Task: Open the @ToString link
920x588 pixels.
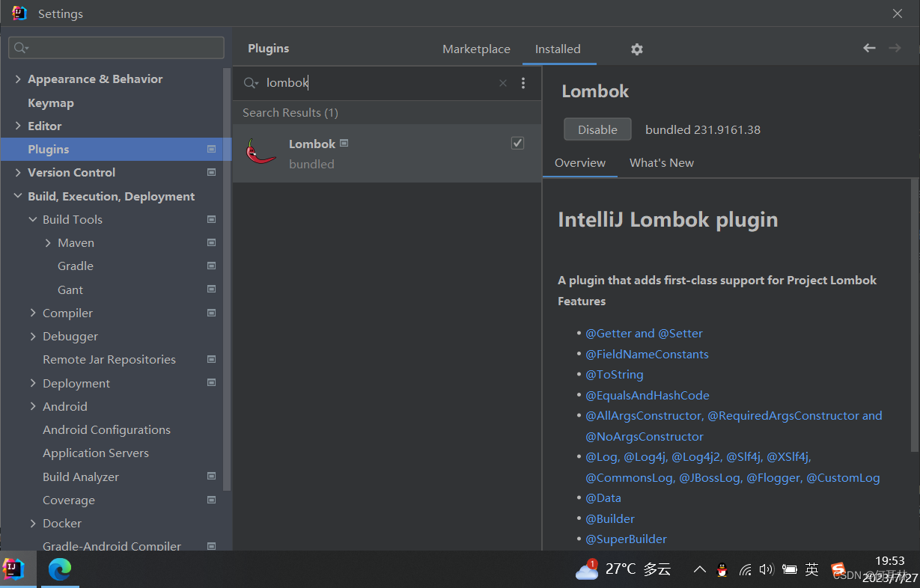Action: (x=615, y=375)
